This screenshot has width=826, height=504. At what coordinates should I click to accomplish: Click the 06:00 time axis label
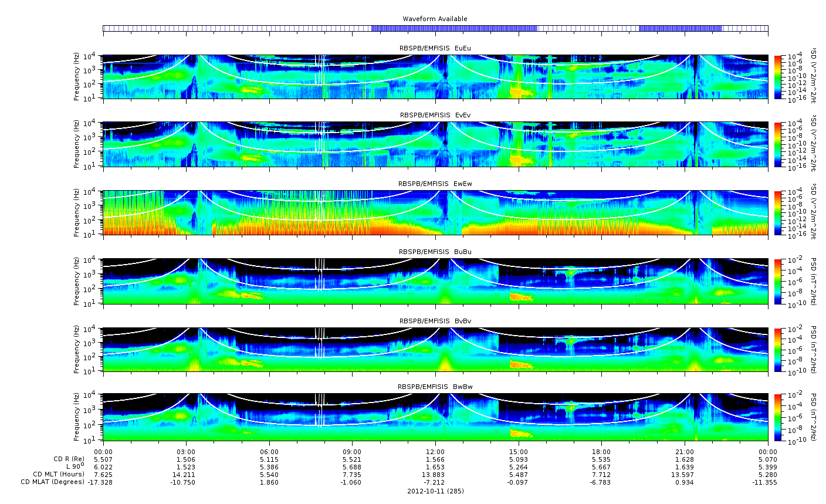(x=269, y=451)
